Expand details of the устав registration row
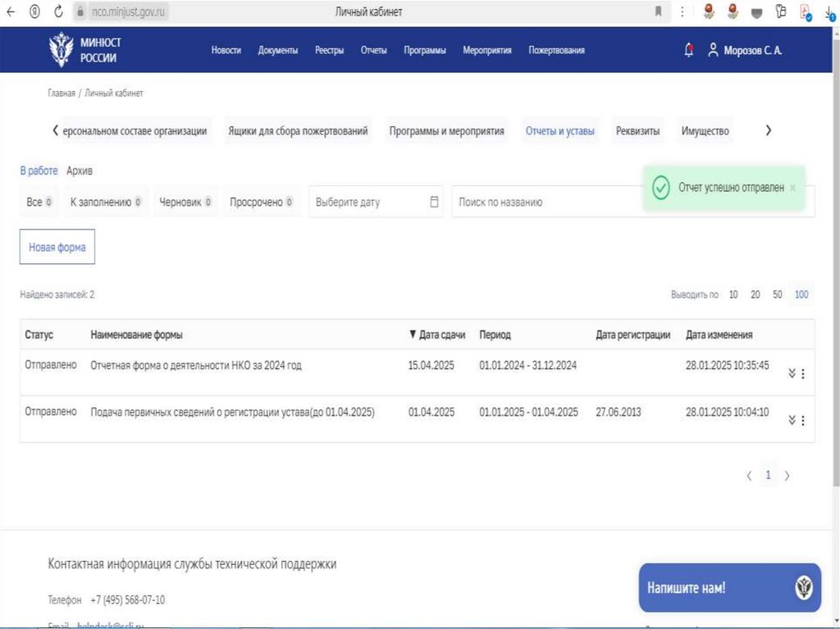840x629 pixels. 792,421
